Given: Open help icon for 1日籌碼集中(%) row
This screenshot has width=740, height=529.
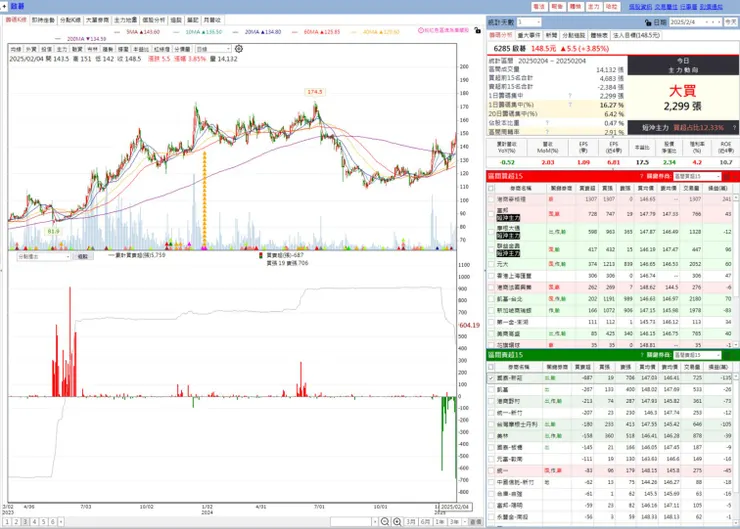Looking at the screenshot, I should click(x=570, y=105).
